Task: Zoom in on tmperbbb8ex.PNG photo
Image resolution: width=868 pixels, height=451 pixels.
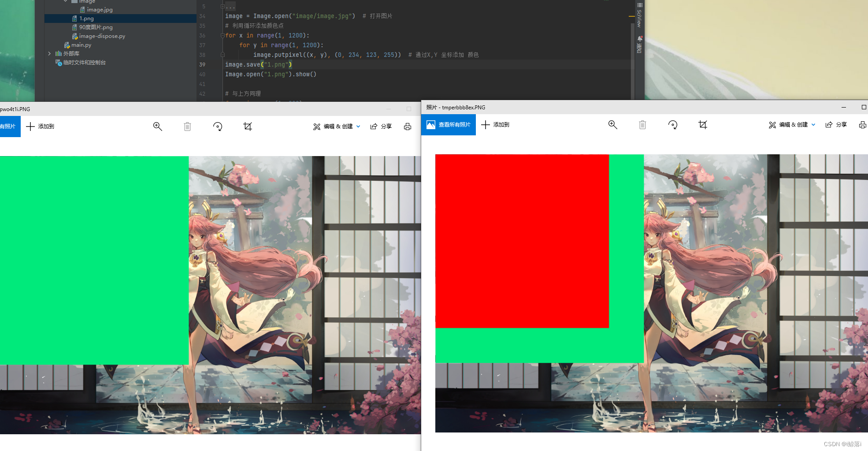Action: click(x=612, y=125)
